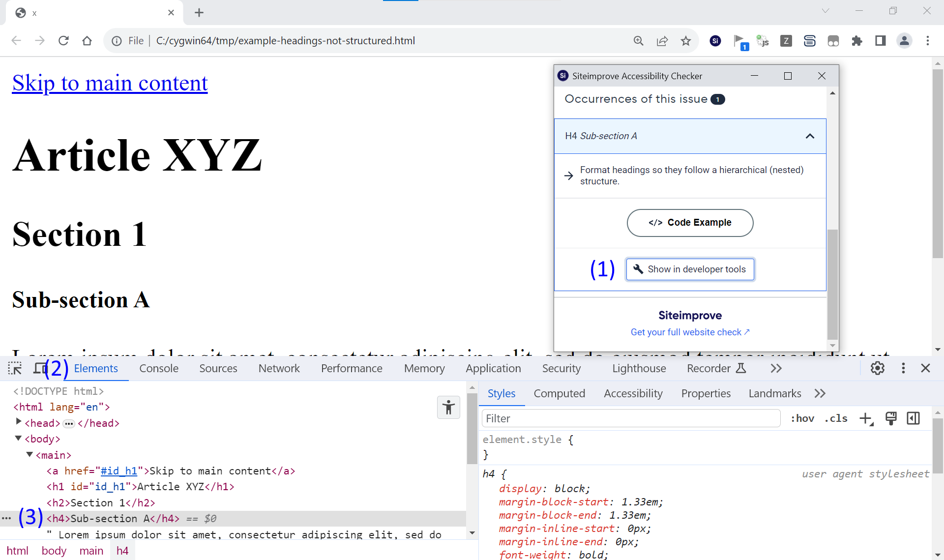Screen dimensions: 944x560
Task: Click Skip to main content link
Action: 110,83
